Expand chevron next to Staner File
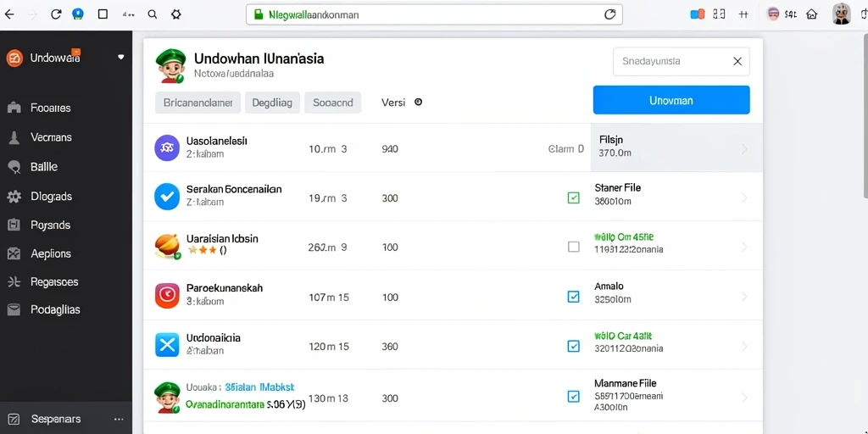The image size is (868, 434). [x=744, y=198]
